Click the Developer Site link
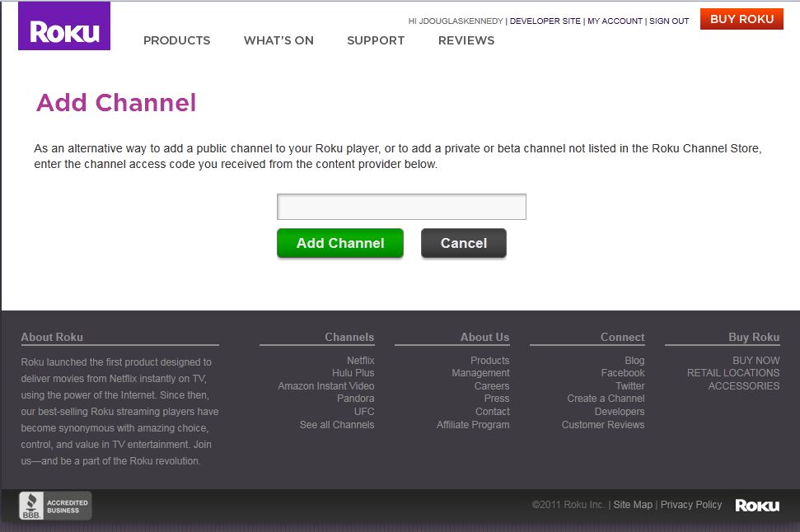 545,21
